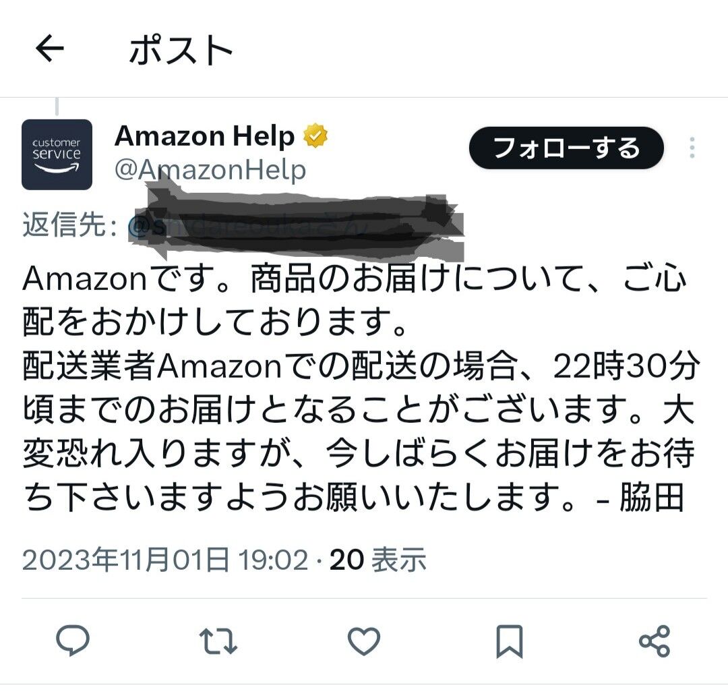Viewport: 728px width, 700px height.
Task: Repost using the retweet arrows icon
Action: coord(218,641)
